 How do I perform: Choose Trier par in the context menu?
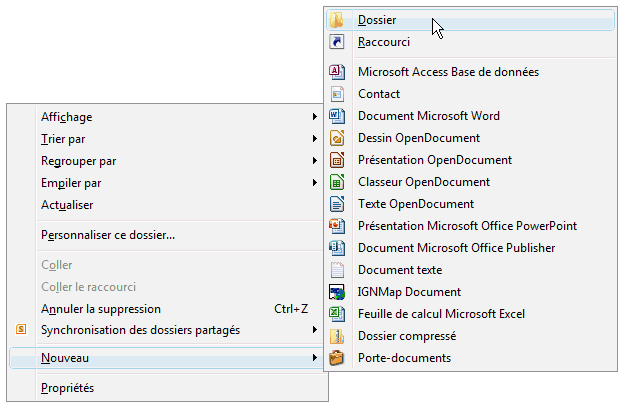167,139
